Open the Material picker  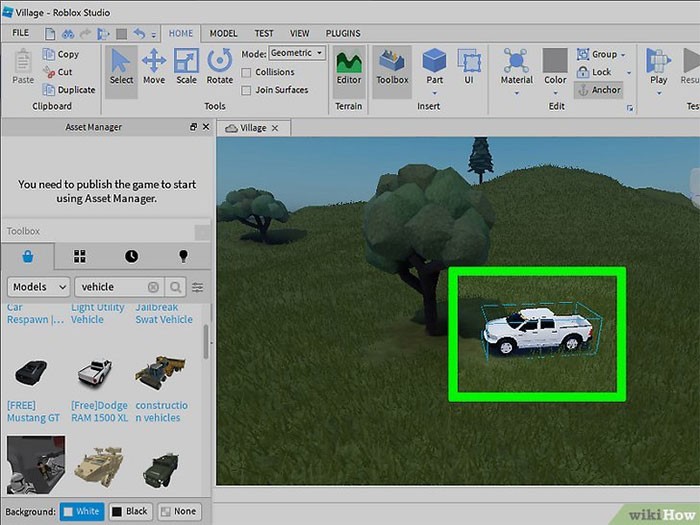tap(517, 66)
